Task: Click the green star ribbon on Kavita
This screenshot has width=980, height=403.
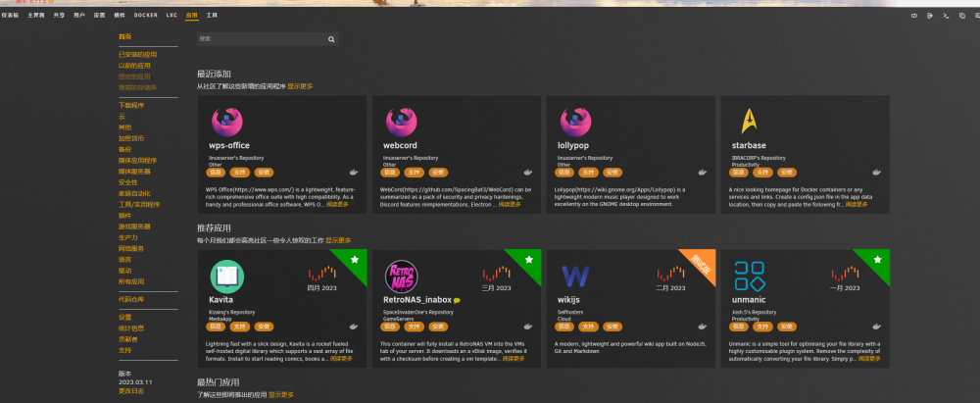Action: click(354, 260)
